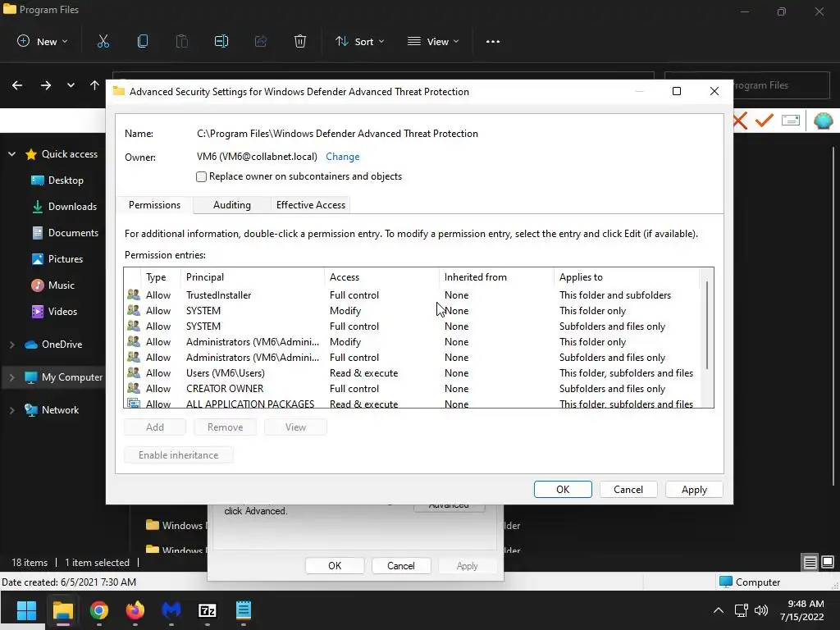840x630 pixels.
Task: Open the See more ellipsis menu
Action: tap(493, 41)
